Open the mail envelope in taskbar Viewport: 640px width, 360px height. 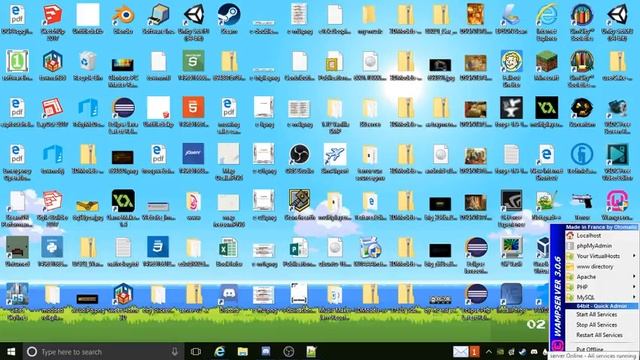[460, 351]
